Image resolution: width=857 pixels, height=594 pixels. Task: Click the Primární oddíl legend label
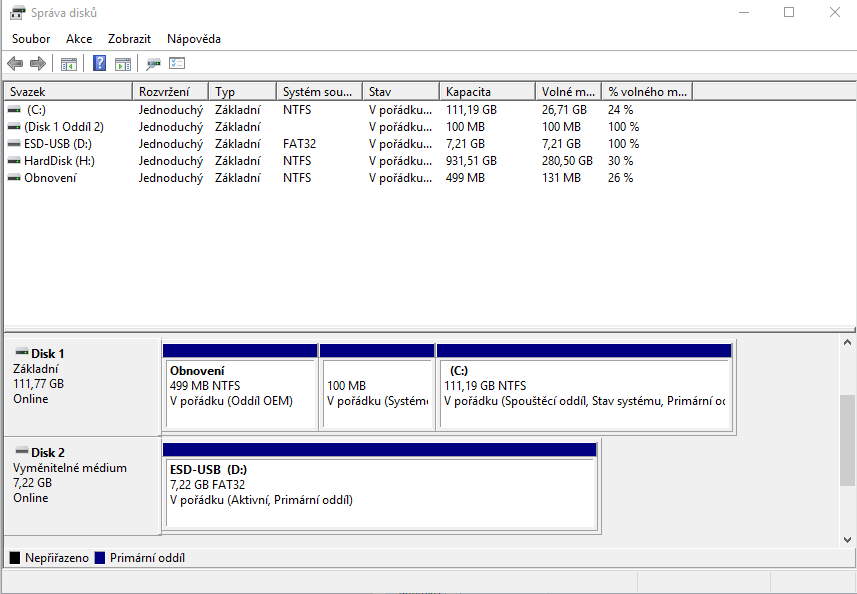[147, 558]
